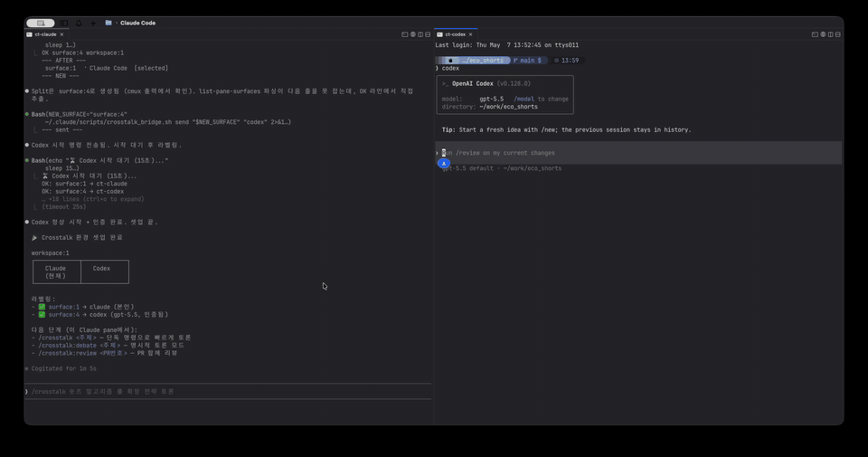Split ct-codex pane side by side

[830, 34]
